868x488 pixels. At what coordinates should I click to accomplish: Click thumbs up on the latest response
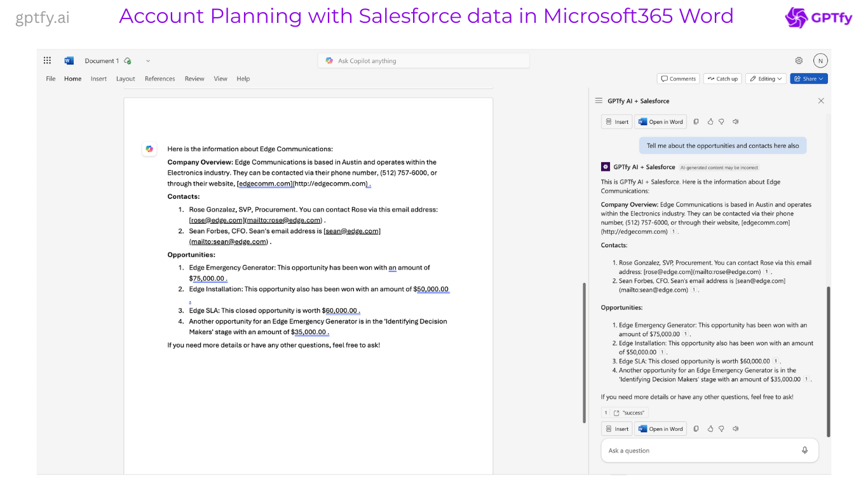[x=710, y=429]
